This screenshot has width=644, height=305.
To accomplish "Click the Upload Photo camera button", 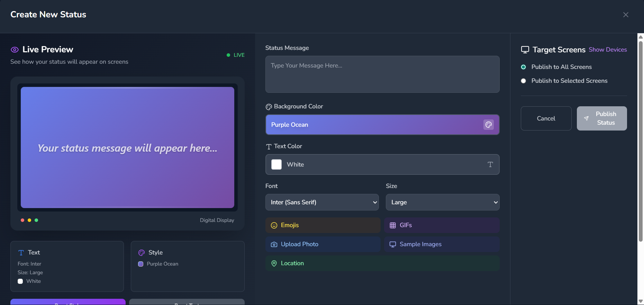I will pyautogui.click(x=323, y=244).
